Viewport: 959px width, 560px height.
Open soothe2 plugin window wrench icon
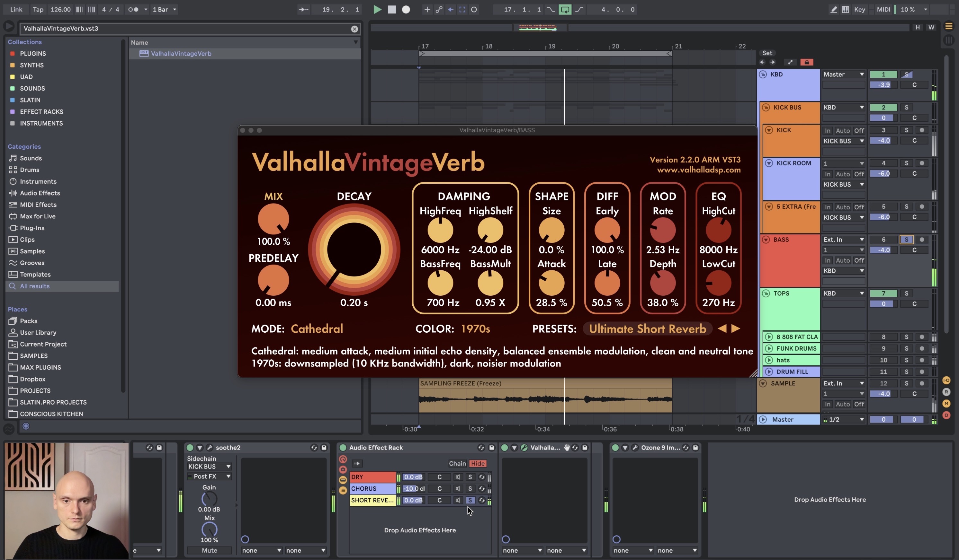pyautogui.click(x=209, y=448)
